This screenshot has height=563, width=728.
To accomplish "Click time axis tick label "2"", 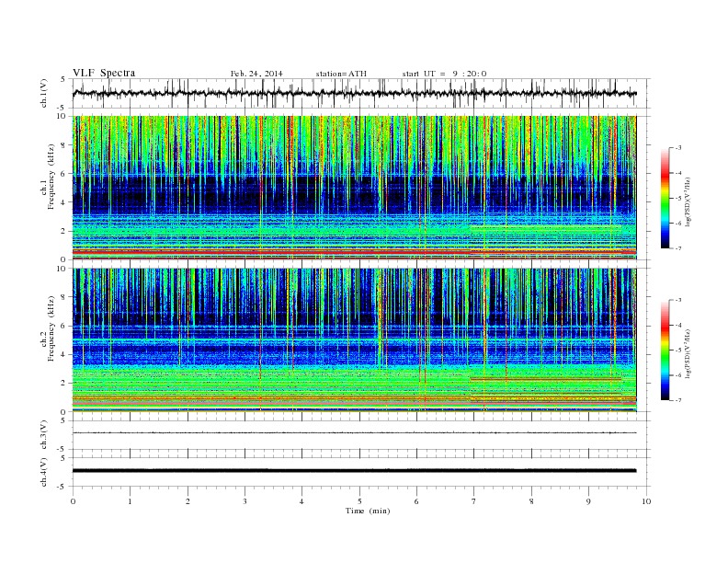I will (188, 501).
